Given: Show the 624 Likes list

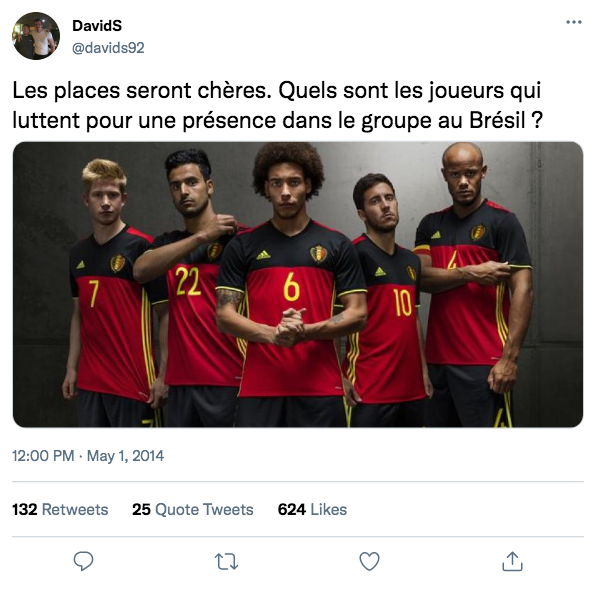Looking at the screenshot, I should tap(312, 510).
